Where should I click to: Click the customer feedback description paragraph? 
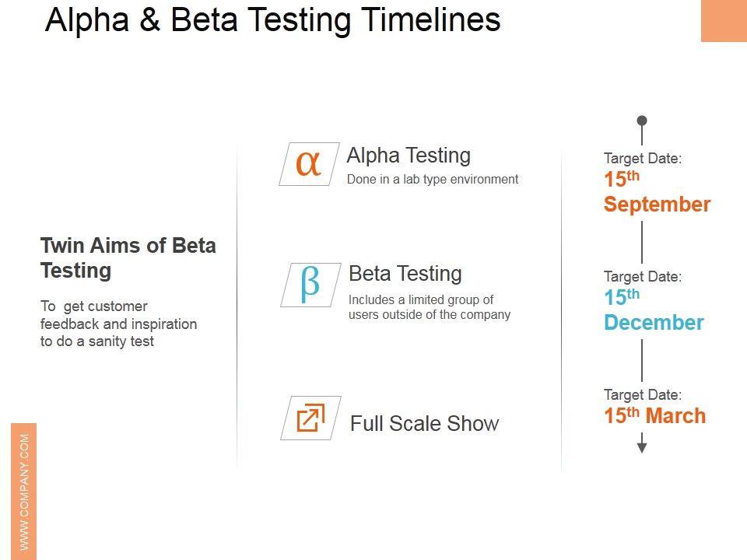(118, 324)
